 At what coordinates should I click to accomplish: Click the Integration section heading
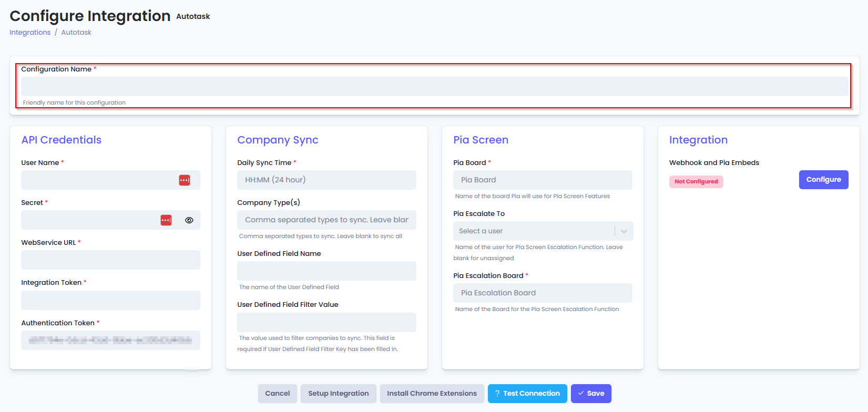click(x=698, y=140)
